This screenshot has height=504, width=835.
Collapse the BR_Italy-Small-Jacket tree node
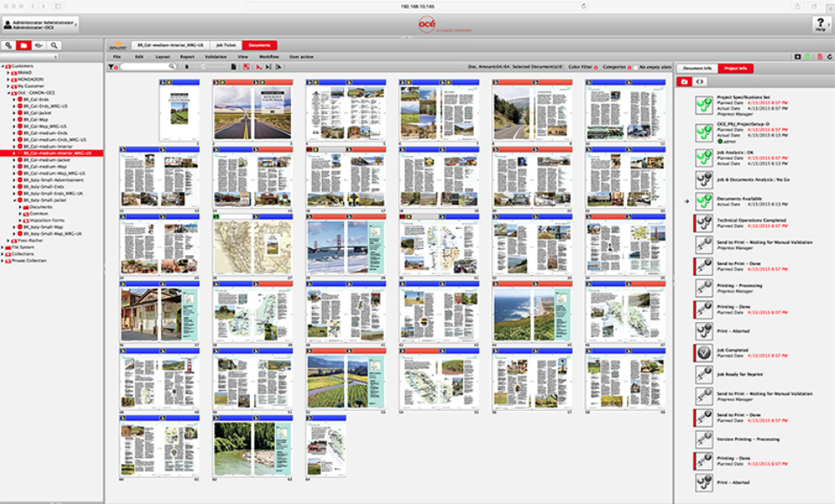(x=14, y=200)
